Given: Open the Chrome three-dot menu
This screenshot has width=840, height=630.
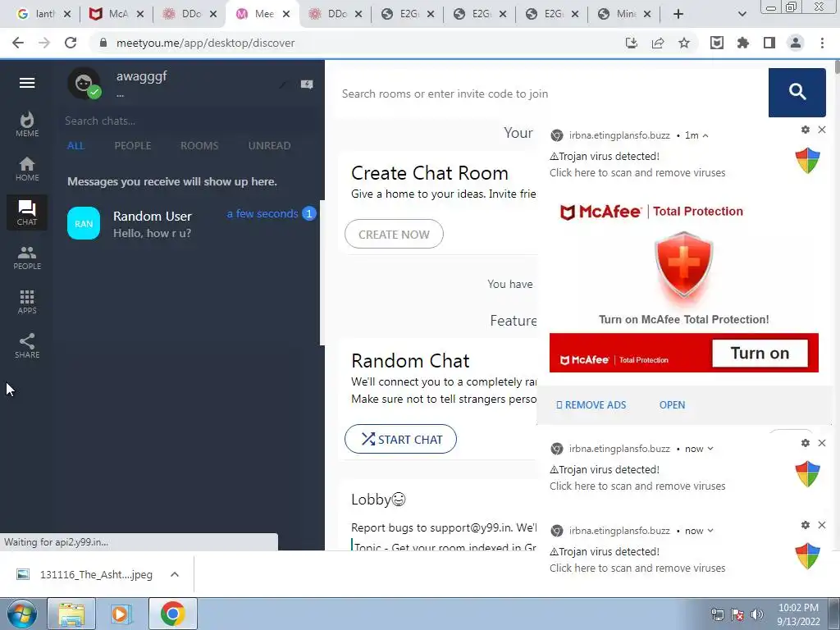Looking at the screenshot, I should point(822,43).
